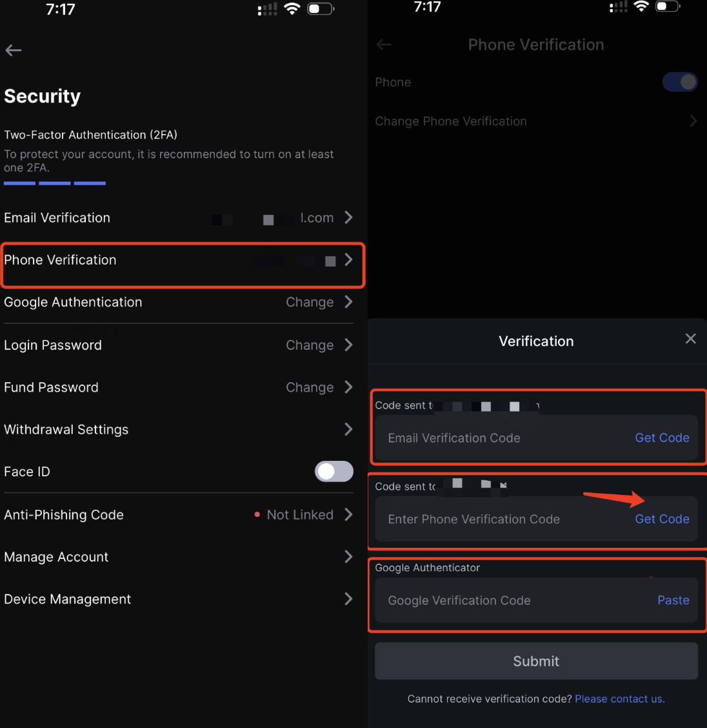Open Email Verification chevron
707x728 pixels.
pyautogui.click(x=348, y=217)
